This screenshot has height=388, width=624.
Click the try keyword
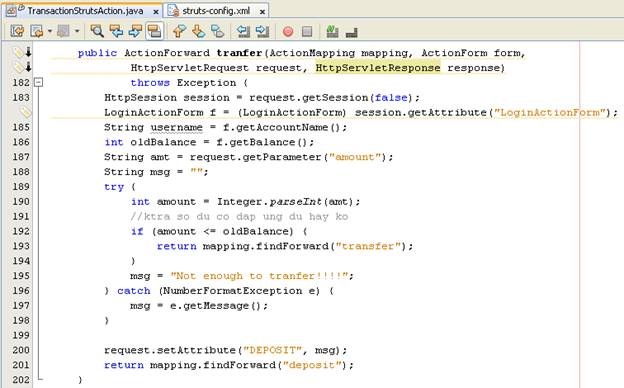pyautogui.click(x=114, y=187)
